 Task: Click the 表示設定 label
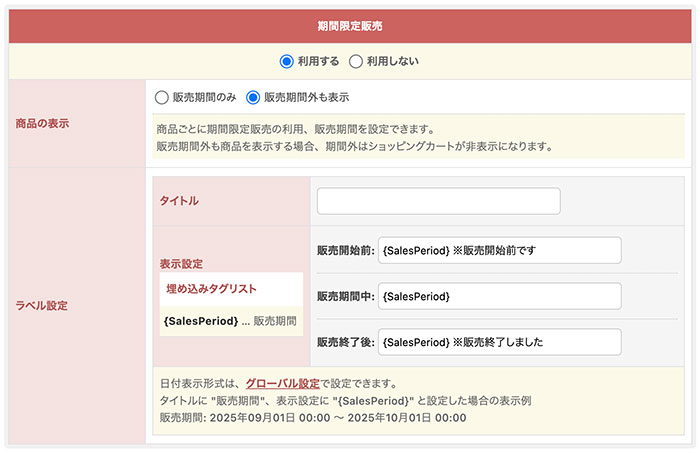[182, 264]
